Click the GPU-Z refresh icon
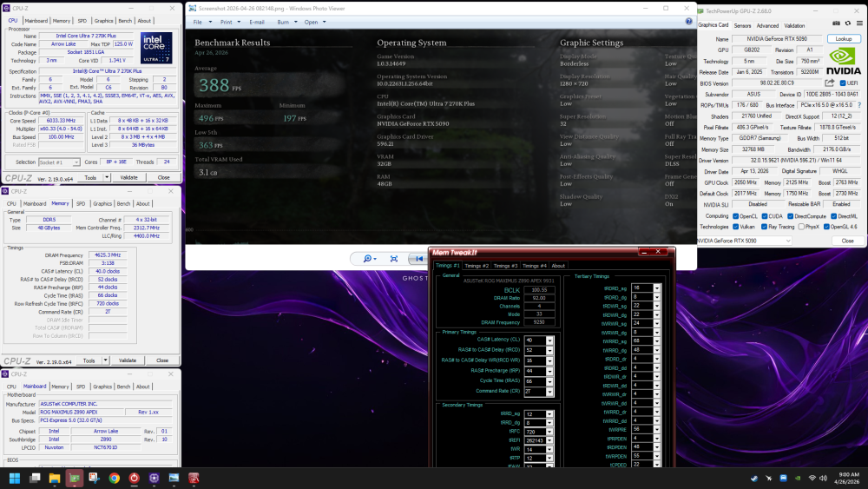The height and width of the screenshot is (489, 868). [847, 23]
